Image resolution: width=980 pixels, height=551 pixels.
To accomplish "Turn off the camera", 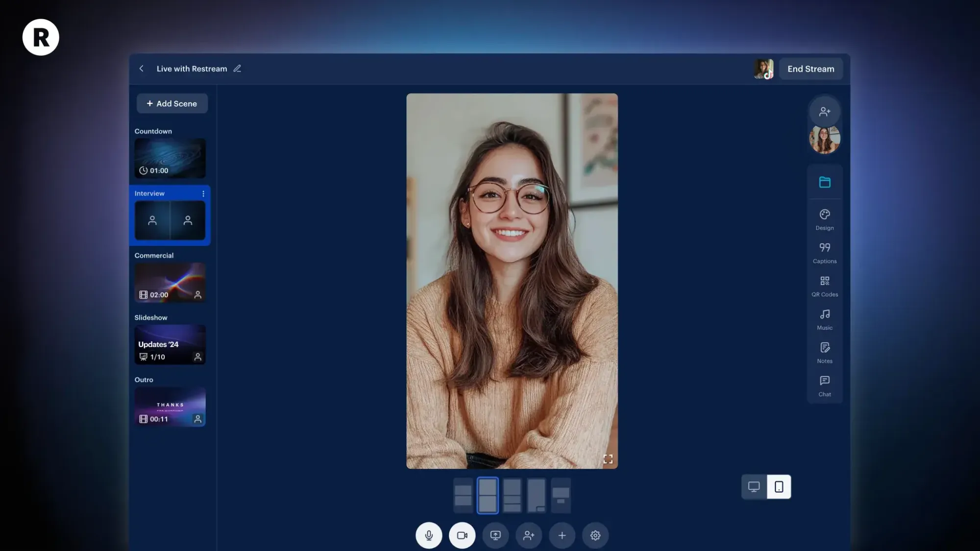I will click(x=462, y=535).
